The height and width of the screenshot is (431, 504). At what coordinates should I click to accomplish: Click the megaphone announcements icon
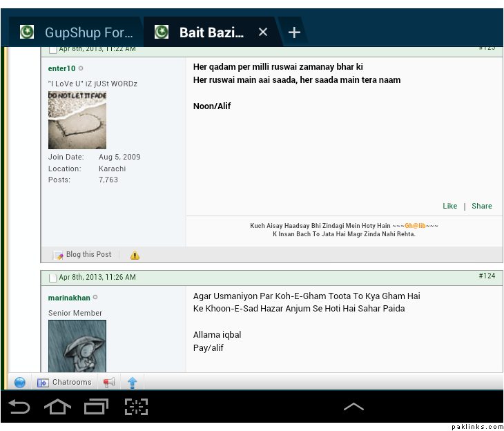109,382
